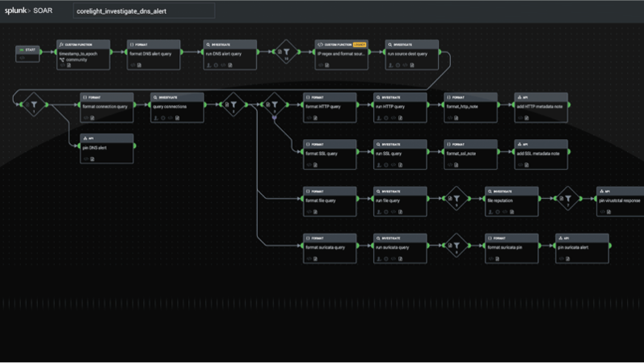Select the run DNS alert query block
Viewport: 644px width, 363px height.
(x=230, y=55)
